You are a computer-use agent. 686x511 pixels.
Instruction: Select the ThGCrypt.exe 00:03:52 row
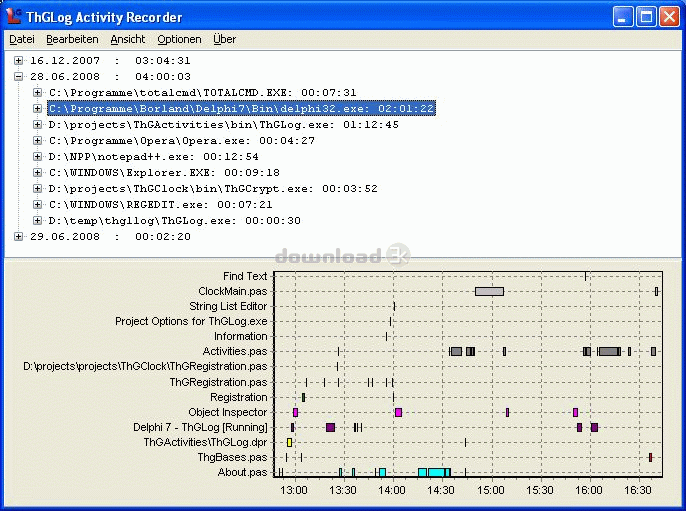[x=213, y=189]
